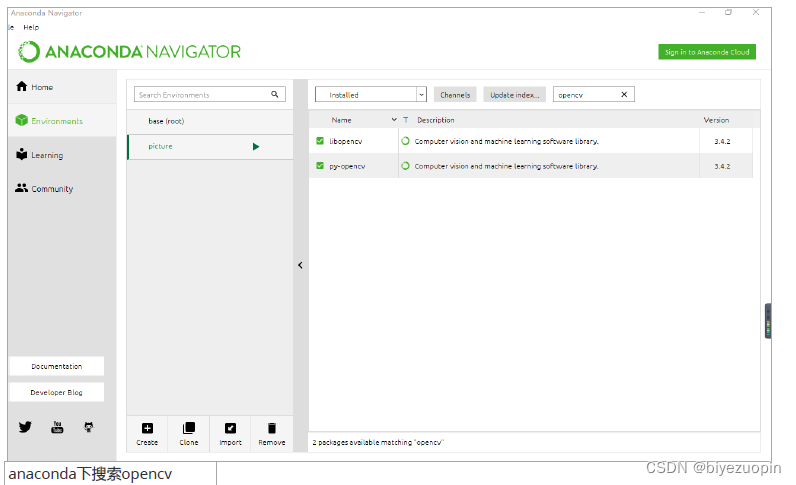Viewport: 796px width, 485px height.
Task: Click the packages available status text
Action: click(x=378, y=442)
